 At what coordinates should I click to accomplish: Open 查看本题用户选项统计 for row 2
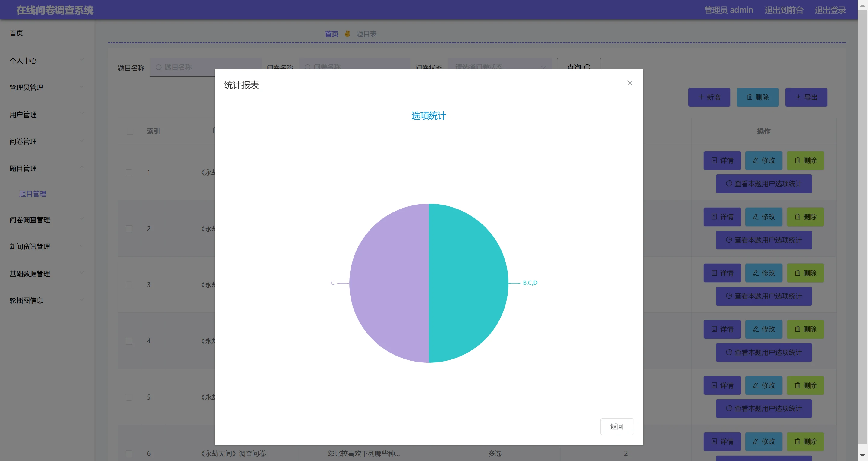pos(763,240)
